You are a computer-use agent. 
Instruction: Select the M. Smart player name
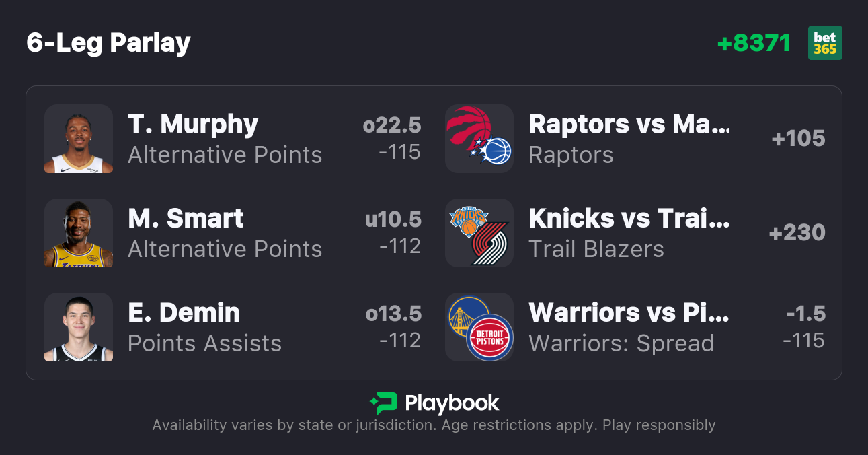(x=186, y=219)
